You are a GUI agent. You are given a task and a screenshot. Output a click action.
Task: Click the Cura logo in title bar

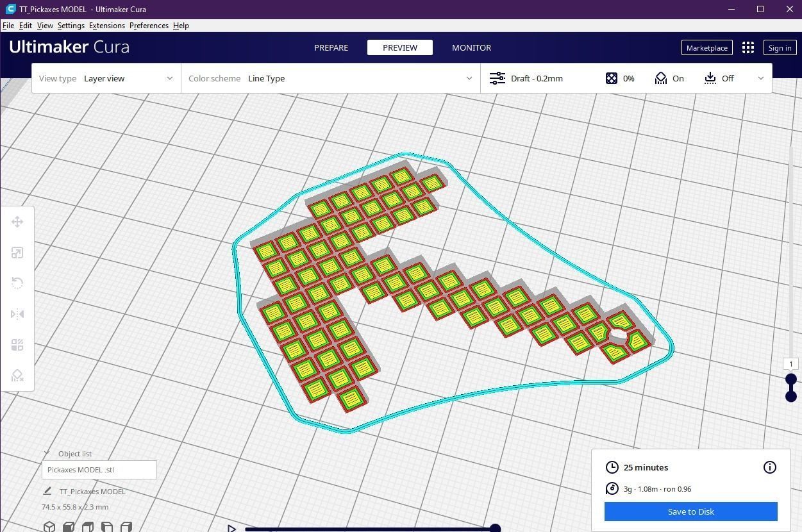pos(10,9)
